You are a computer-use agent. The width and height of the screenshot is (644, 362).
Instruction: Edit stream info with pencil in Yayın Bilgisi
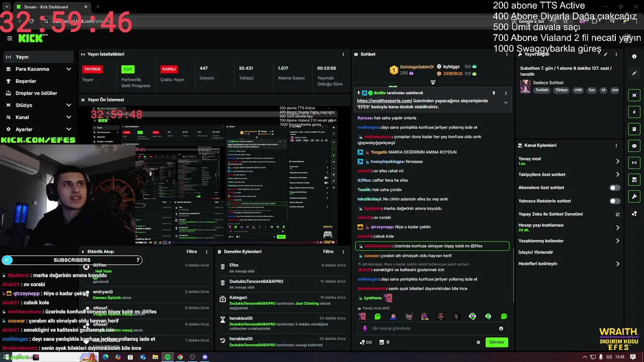coord(606,54)
